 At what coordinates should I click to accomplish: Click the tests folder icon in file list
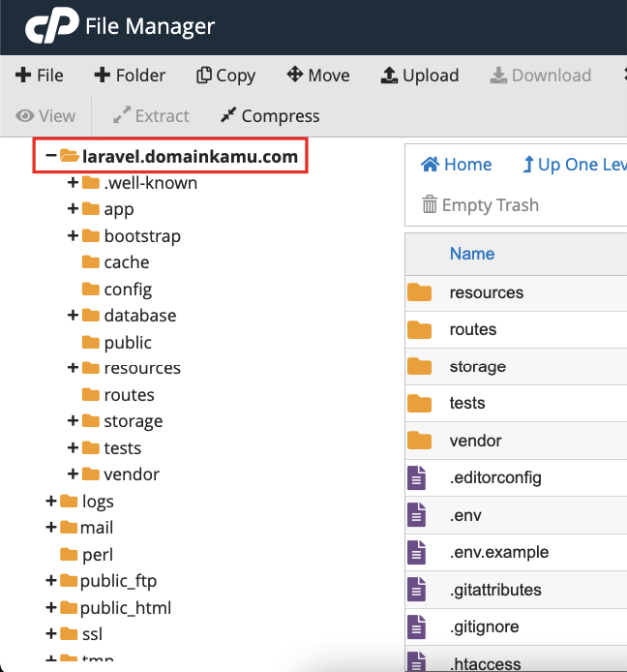tap(419, 403)
